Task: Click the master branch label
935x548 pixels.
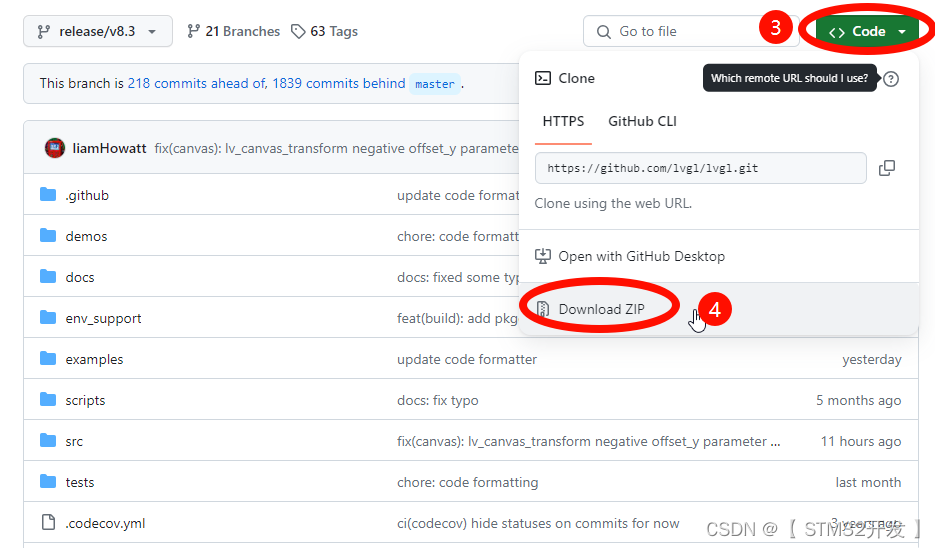Action: (x=435, y=84)
